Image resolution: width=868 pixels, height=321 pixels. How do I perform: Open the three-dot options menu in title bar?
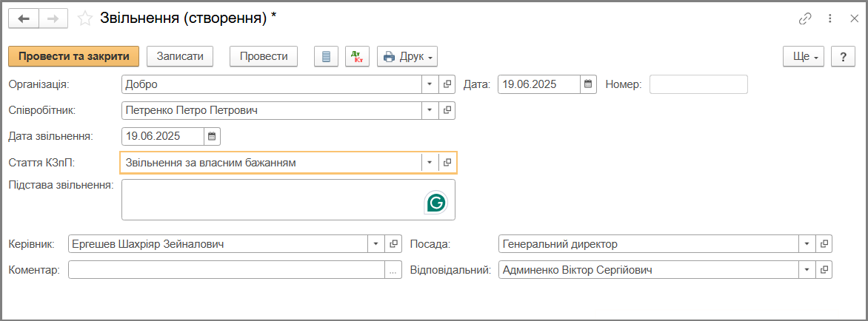[829, 18]
